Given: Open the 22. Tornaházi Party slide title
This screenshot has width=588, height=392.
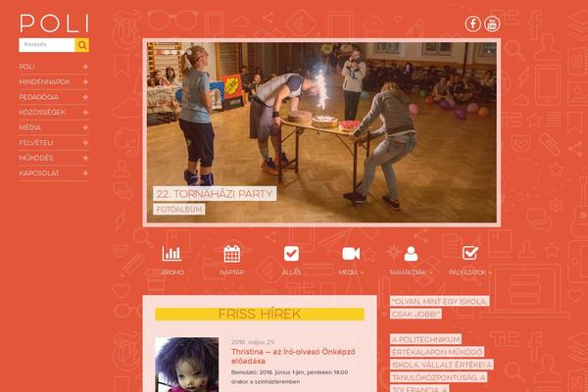Looking at the screenshot, I should 215,194.
